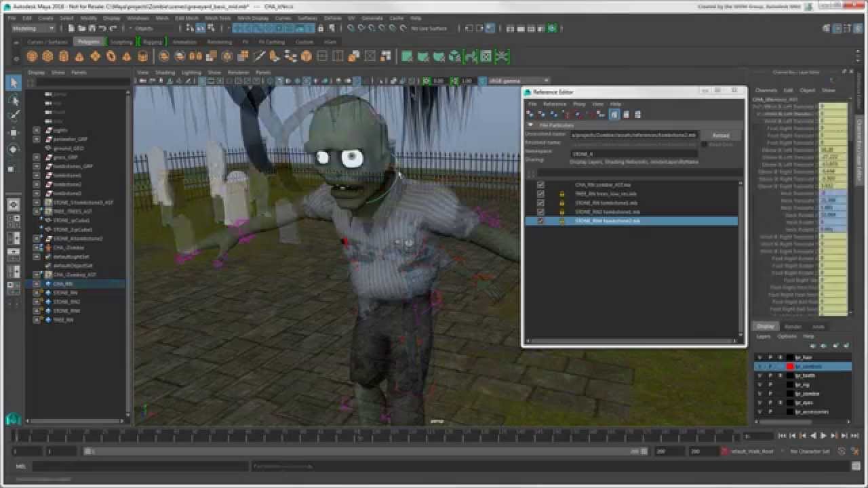This screenshot has width=868, height=488.
Task: Click Multi-Cut knife icon in Polygons shelf
Action: pos(258,57)
